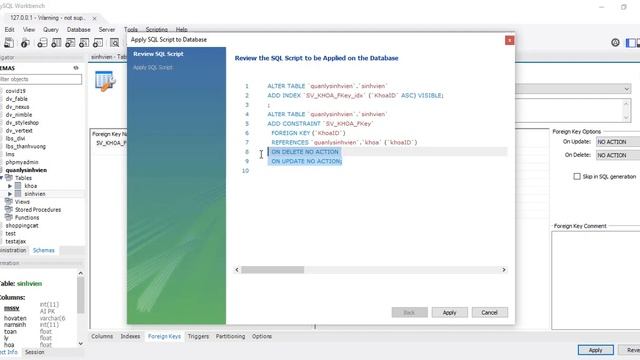Open the Database menu
Image resolution: width=640 pixels, height=360 pixels.
pos(79,29)
